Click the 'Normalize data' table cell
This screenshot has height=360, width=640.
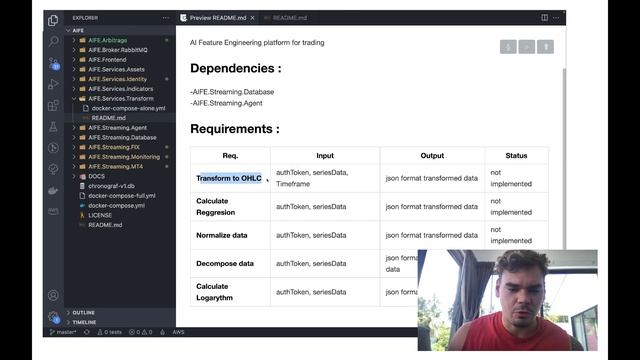coord(230,235)
